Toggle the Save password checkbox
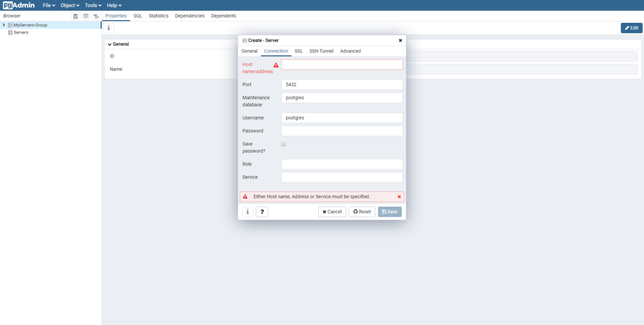The width and height of the screenshot is (644, 325). click(283, 144)
